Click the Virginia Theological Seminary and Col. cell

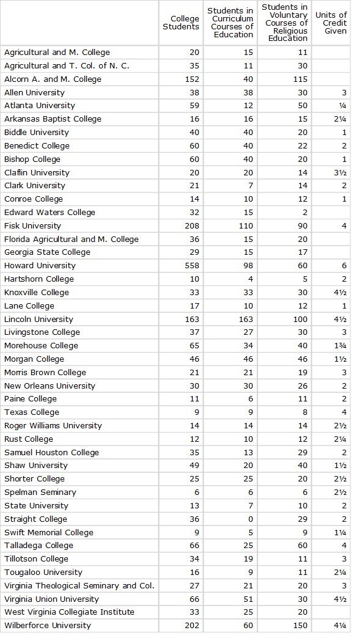coord(79,586)
